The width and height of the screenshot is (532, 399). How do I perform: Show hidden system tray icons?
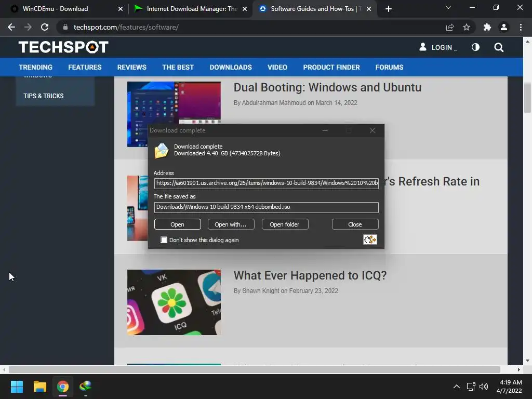click(x=457, y=387)
